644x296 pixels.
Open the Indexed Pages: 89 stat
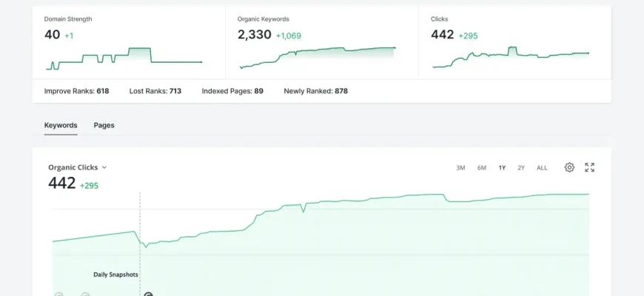coord(232,91)
